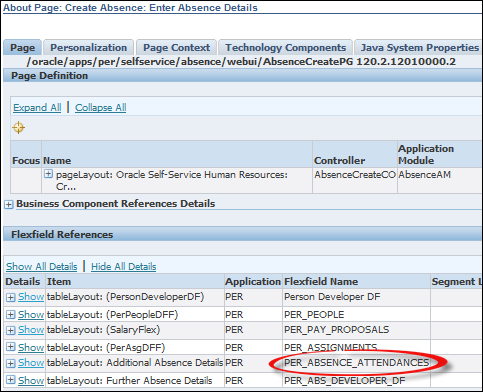Expand details for PerAsgDFF row
The height and width of the screenshot is (392, 483).
(10, 347)
